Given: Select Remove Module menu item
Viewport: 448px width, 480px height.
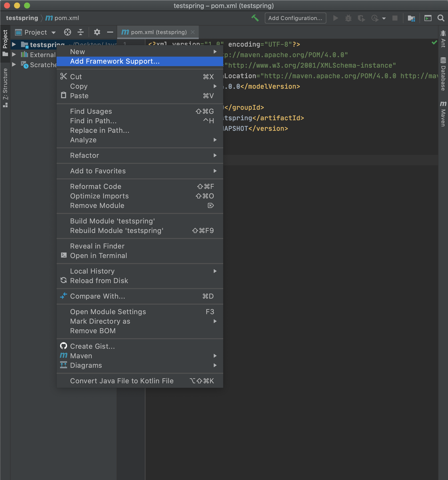Looking at the screenshot, I should pyautogui.click(x=140, y=205).
